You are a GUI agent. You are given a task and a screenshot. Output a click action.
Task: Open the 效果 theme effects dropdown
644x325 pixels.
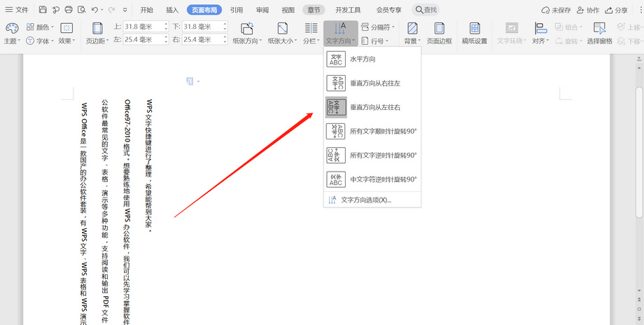[x=66, y=34]
